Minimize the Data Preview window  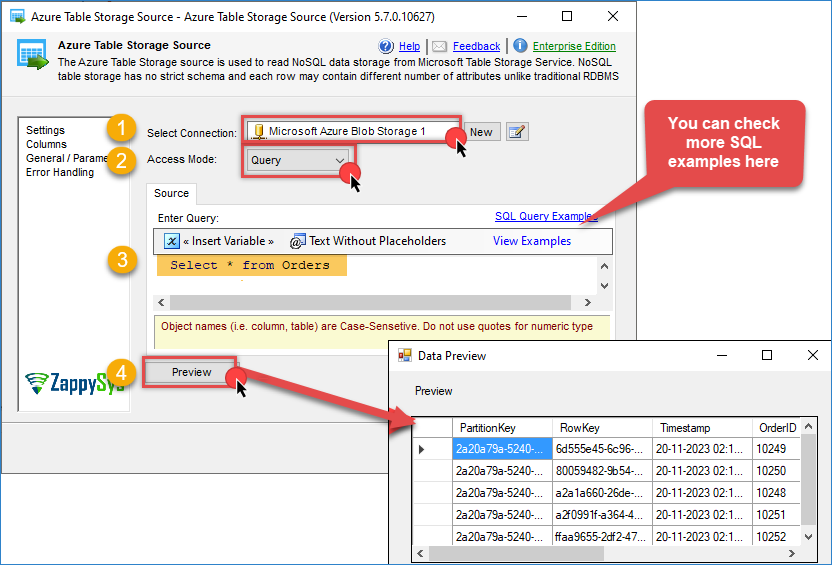coord(722,355)
